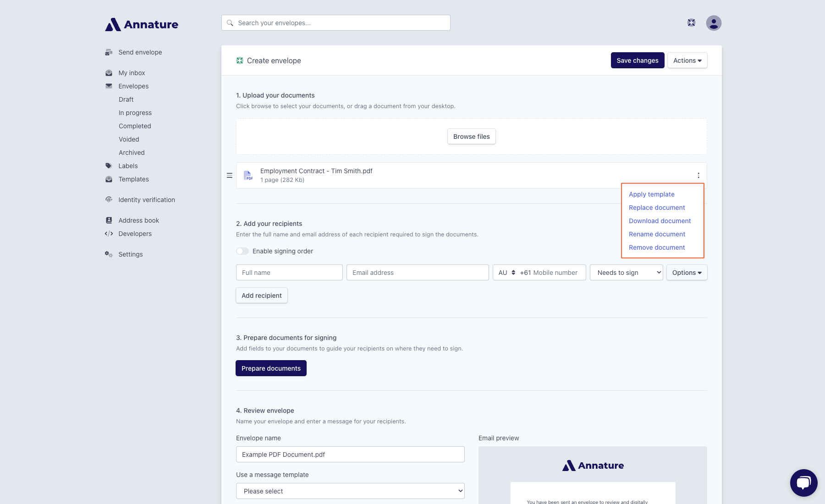Image resolution: width=825 pixels, height=504 pixels.
Task: Click the Prepare documents button
Action: click(x=271, y=368)
